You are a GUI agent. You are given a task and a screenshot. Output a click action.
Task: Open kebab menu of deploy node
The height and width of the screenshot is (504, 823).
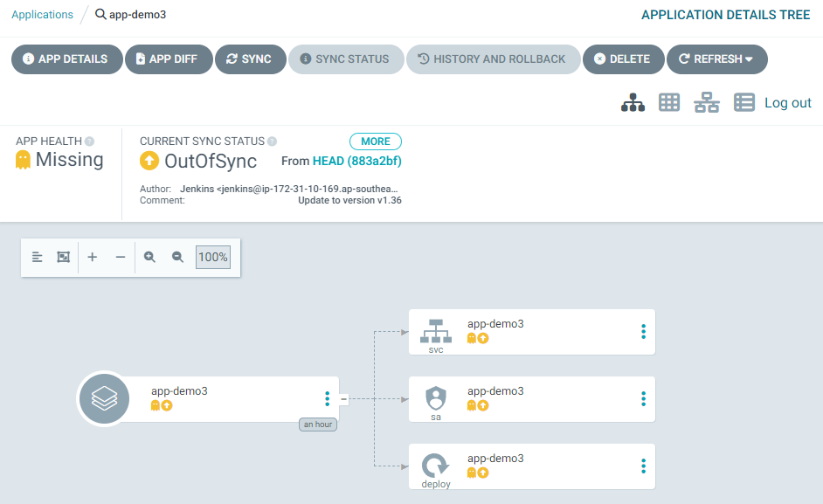tap(644, 466)
